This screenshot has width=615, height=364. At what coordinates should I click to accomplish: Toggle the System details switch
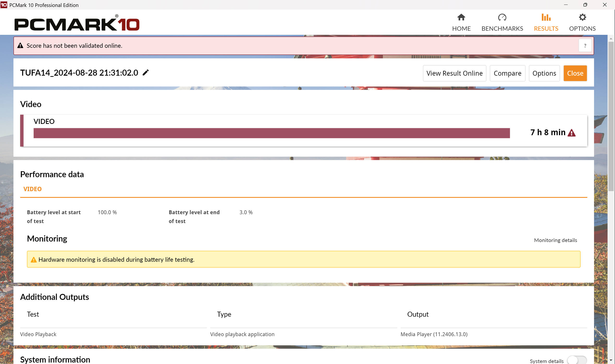point(577,360)
